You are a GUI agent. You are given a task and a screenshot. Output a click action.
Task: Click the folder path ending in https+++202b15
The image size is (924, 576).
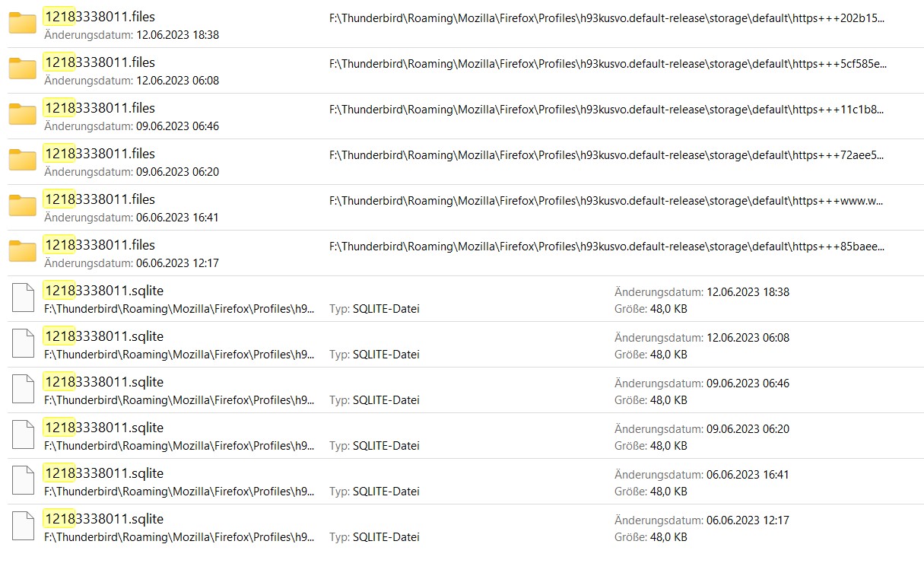[x=607, y=18]
